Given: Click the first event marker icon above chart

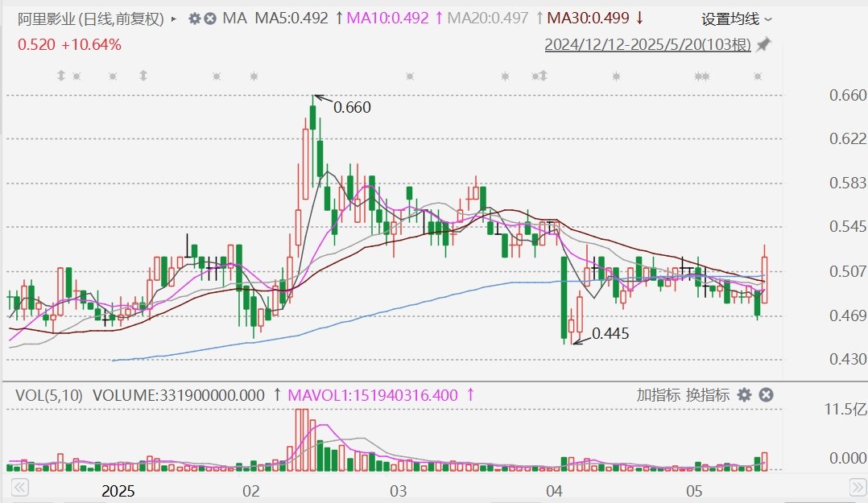Looking at the screenshot, I should 61,76.
